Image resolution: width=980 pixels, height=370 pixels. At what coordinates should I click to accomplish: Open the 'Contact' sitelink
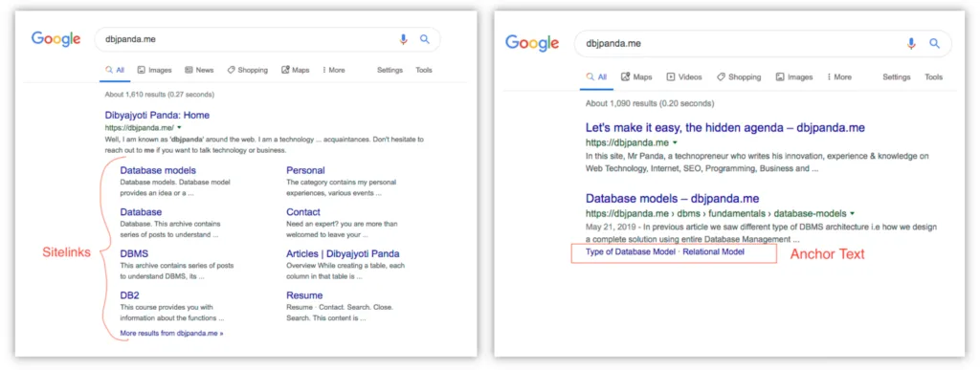pos(303,211)
